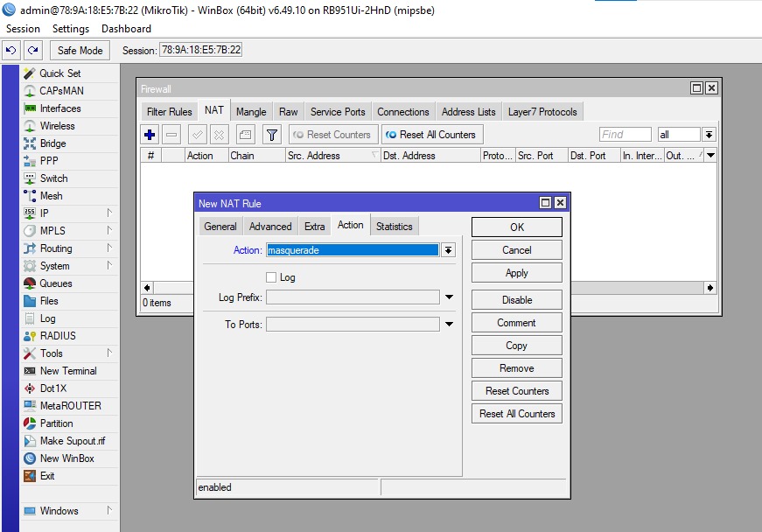Click the comment note icon in Firewall toolbar
This screenshot has height=532, width=762.
click(x=246, y=135)
